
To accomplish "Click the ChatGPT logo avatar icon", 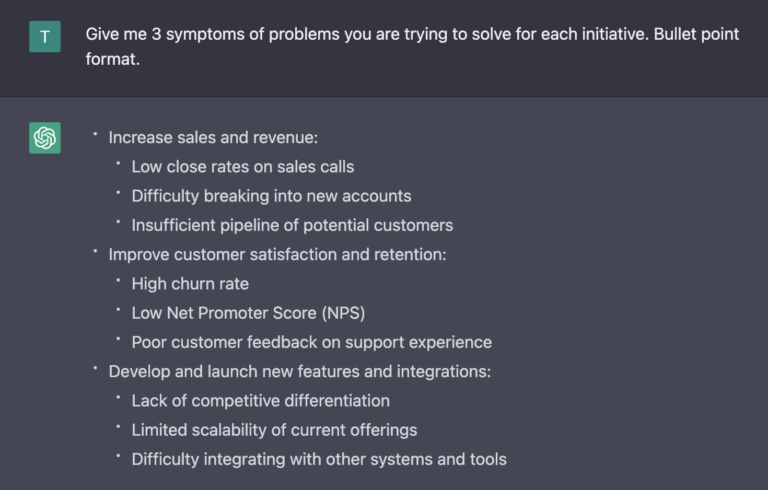I will pos(45,138).
